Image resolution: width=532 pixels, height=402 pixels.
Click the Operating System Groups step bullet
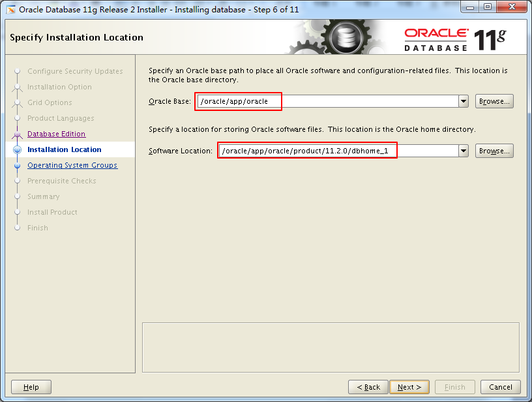coord(18,165)
